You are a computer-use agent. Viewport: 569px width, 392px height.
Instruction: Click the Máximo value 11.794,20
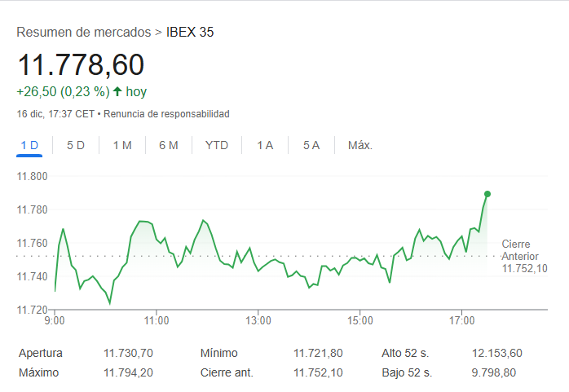[x=128, y=372]
